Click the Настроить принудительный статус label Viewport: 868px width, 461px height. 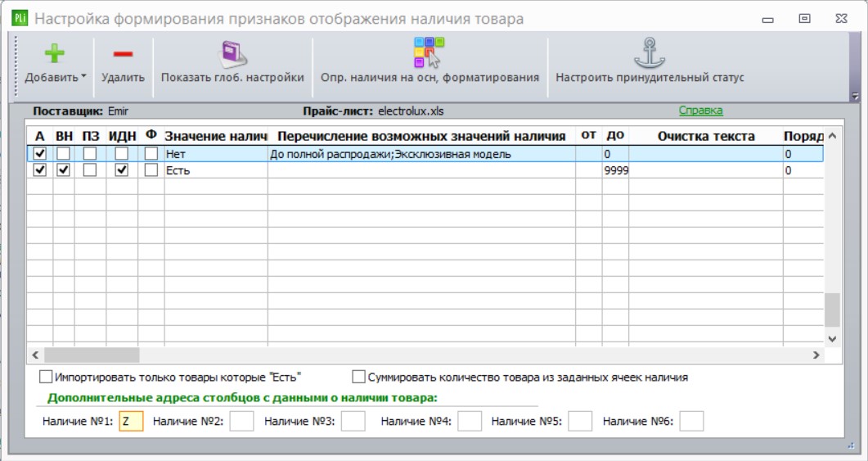pos(650,78)
